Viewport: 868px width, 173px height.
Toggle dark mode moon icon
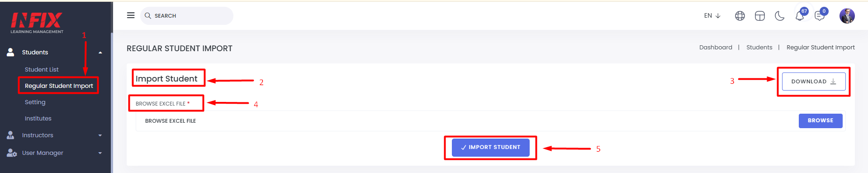pyautogui.click(x=780, y=16)
